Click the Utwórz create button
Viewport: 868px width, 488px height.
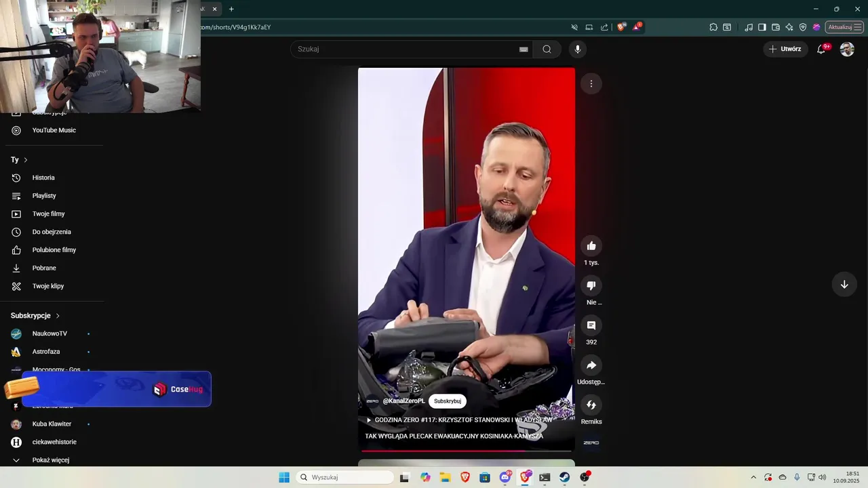tap(785, 49)
